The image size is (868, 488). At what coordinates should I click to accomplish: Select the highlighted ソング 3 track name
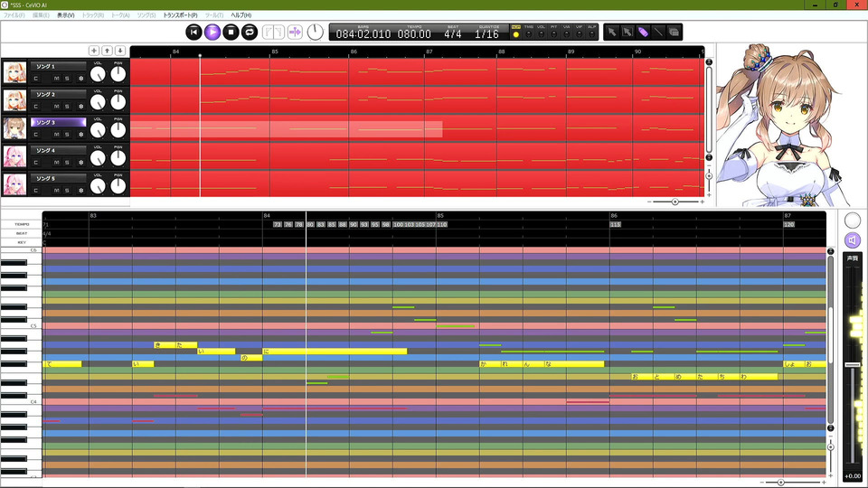58,122
